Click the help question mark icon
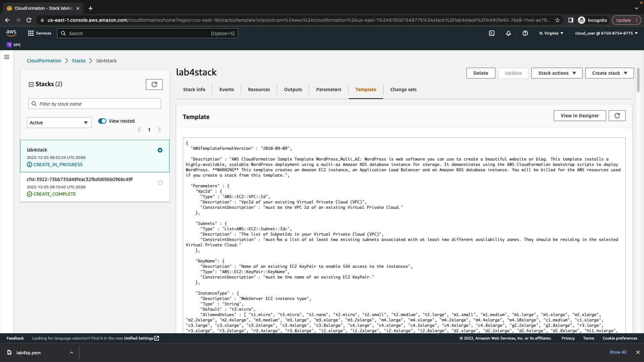 click(x=525, y=33)
